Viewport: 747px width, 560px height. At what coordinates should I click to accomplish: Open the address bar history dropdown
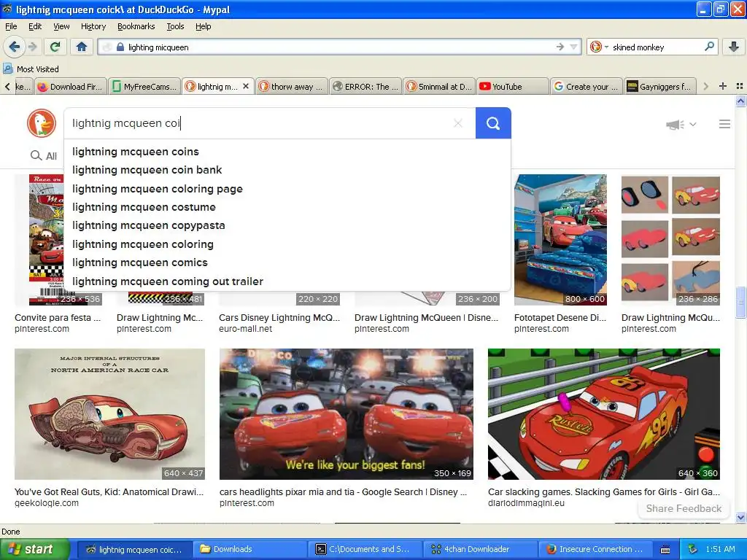(574, 47)
